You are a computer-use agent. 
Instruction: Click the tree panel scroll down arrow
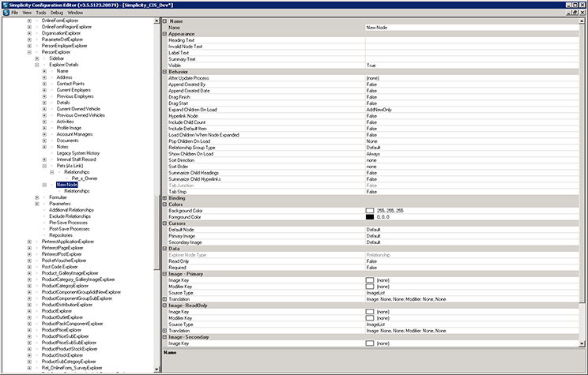pyautogui.click(x=156, y=369)
